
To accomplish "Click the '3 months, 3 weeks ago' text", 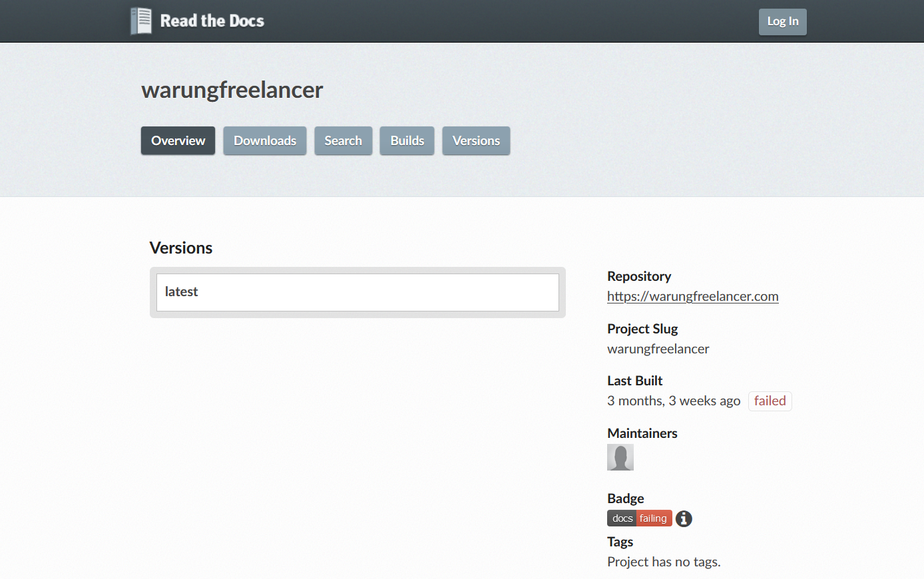I will [673, 401].
